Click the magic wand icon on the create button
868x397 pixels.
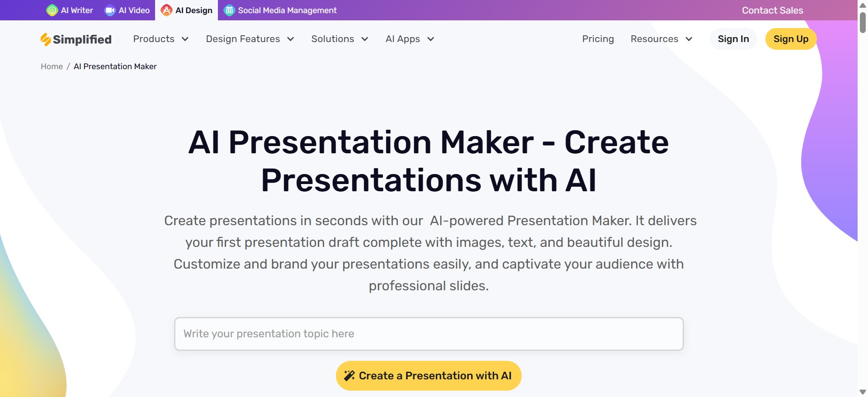click(x=349, y=376)
